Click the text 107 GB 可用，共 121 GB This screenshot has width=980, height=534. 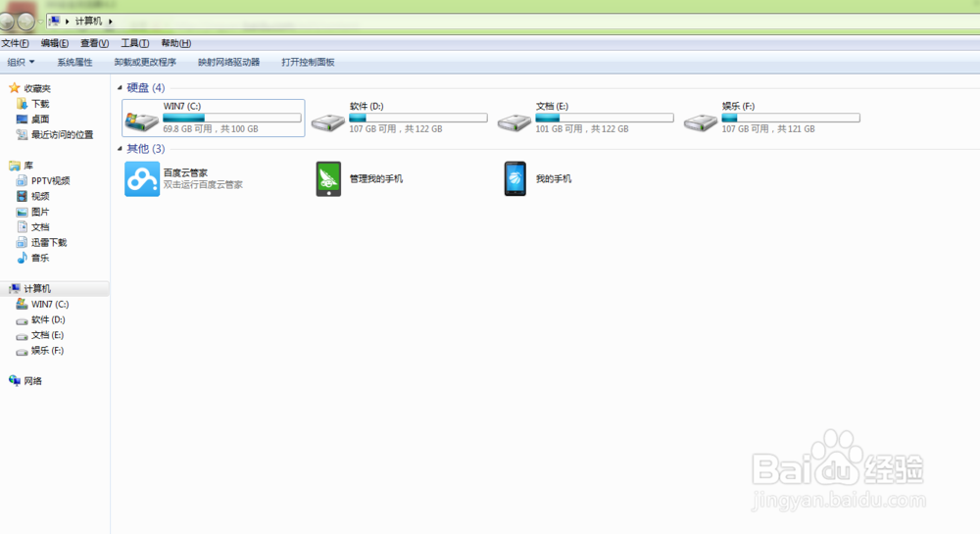(768, 128)
